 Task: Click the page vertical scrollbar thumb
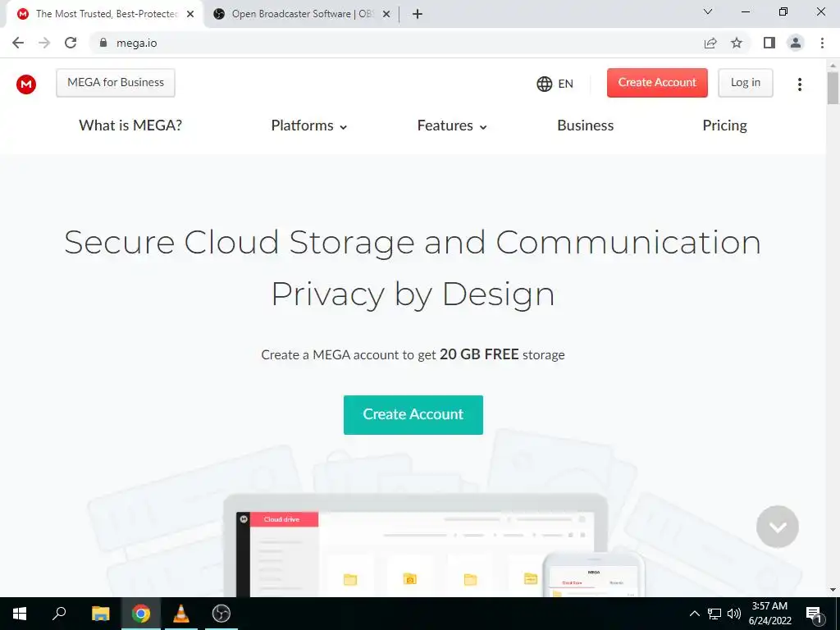coord(833,87)
